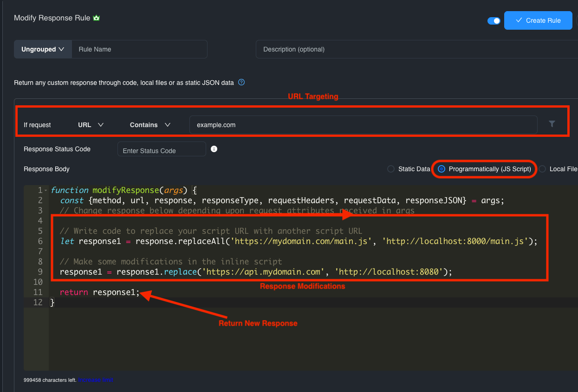Image resolution: width=578 pixels, height=392 pixels.
Task: Open the help icon near custom response description
Action: [x=241, y=82]
